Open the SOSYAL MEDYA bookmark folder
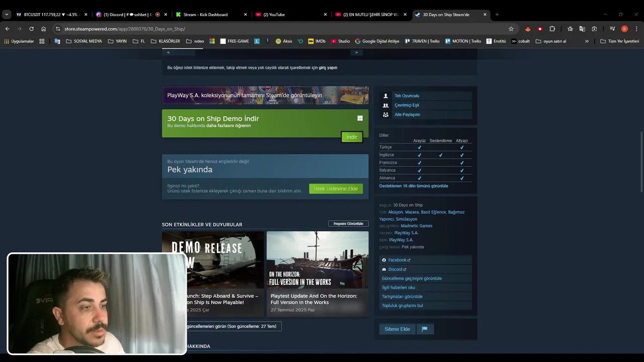 (x=84, y=41)
